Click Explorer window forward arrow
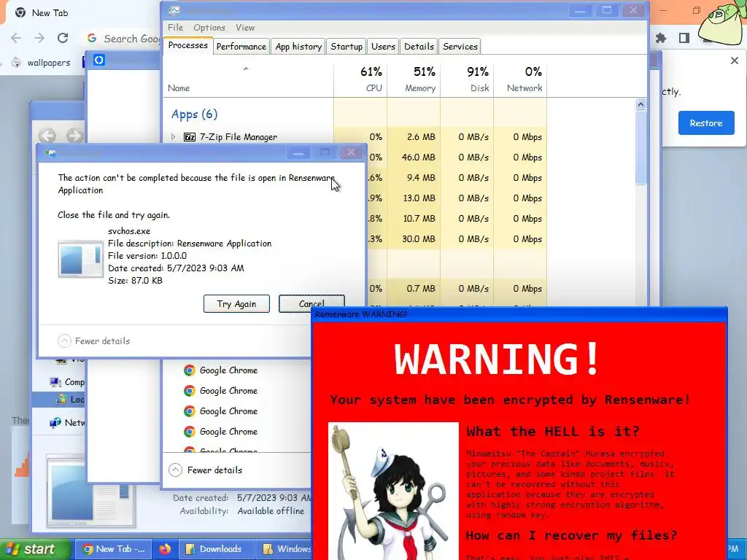The width and height of the screenshot is (747, 560). pyautogui.click(x=74, y=136)
